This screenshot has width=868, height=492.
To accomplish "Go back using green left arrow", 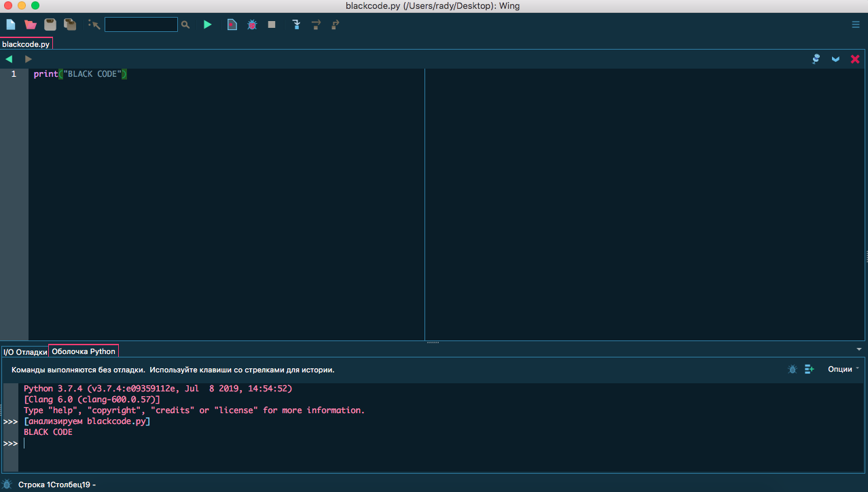I will click(x=9, y=59).
